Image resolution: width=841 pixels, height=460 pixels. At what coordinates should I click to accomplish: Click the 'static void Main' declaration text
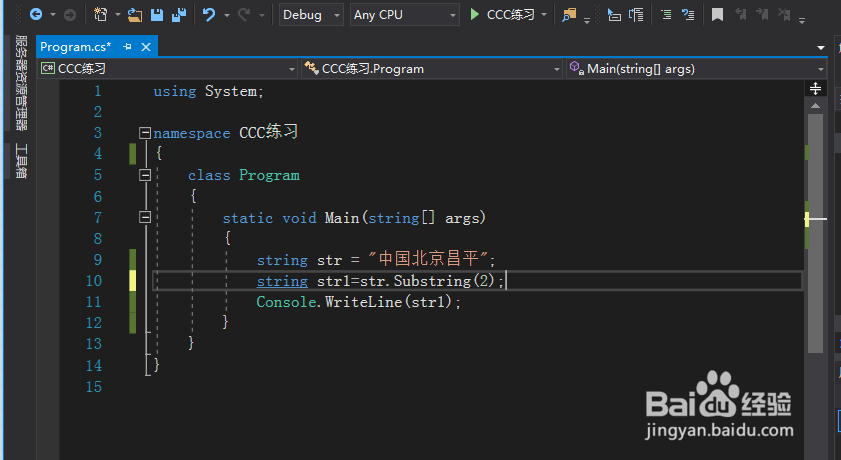click(x=291, y=218)
